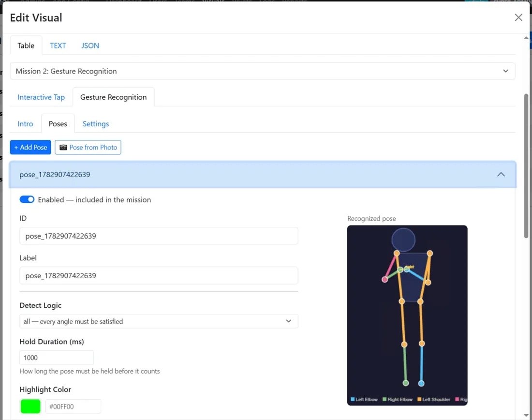Select the Gesture Recognition tab
532x420 pixels.
113,97
